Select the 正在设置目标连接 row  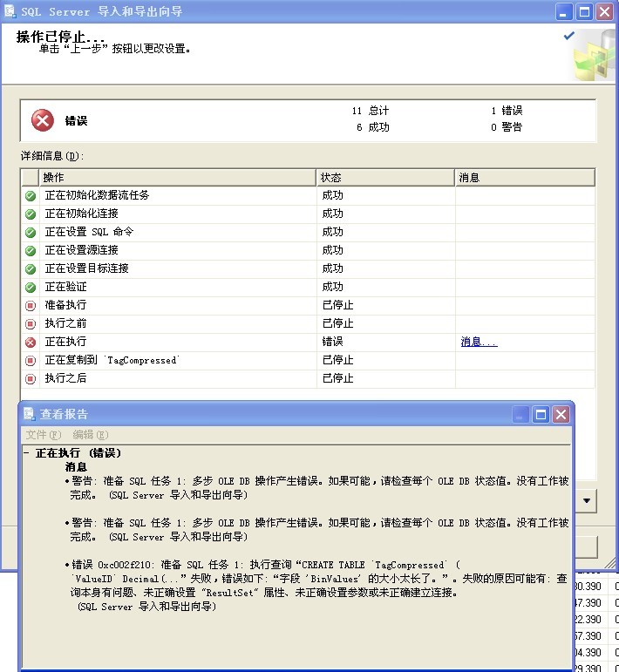308,268
